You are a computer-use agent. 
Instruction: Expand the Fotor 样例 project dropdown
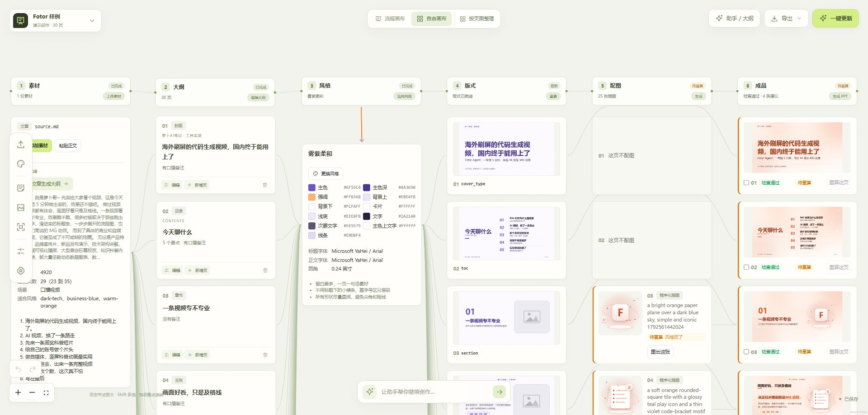click(92, 21)
